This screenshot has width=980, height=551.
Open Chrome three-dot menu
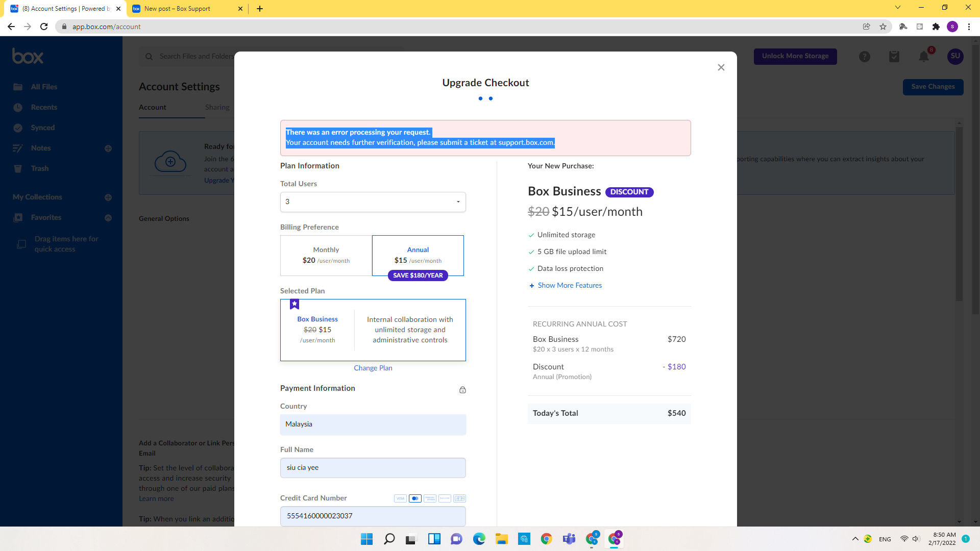tap(969, 27)
